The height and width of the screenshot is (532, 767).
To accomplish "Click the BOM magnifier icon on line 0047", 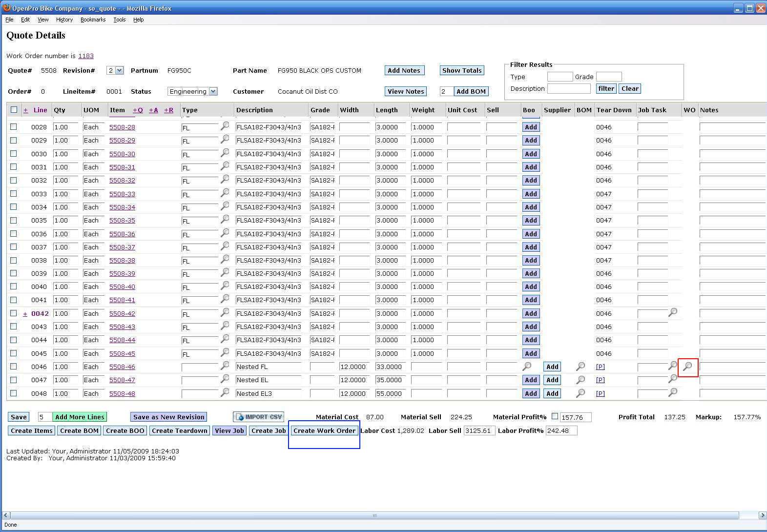I will (x=580, y=379).
